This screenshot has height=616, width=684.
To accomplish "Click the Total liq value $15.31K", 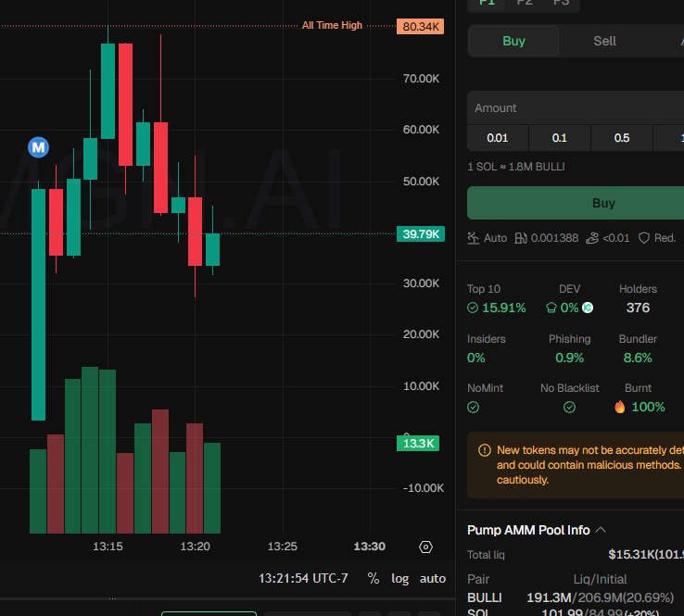I will pyautogui.click(x=646, y=555).
